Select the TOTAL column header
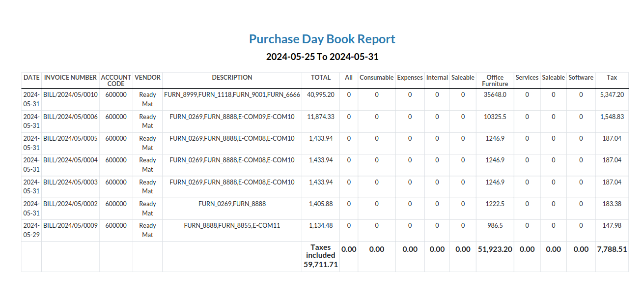 click(x=321, y=78)
